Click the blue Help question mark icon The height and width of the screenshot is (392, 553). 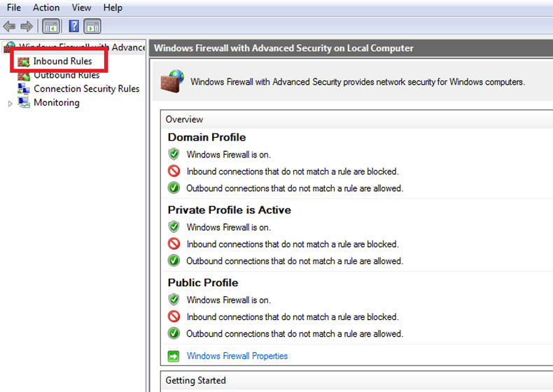pyautogui.click(x=73, y=27)
